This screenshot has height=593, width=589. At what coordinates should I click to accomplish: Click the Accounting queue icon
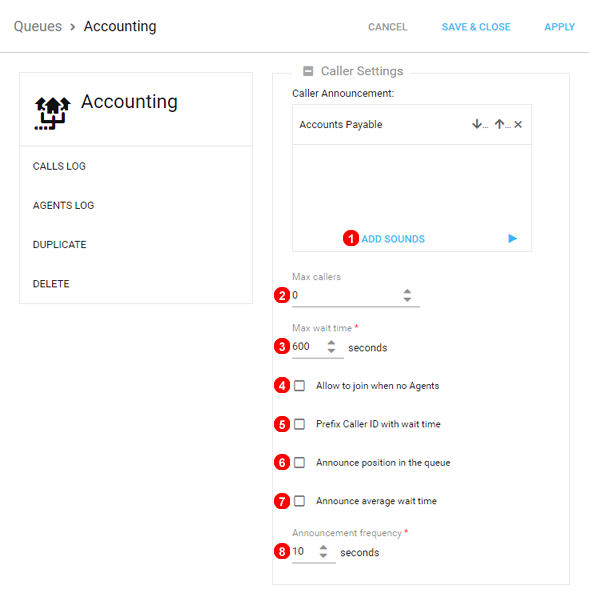(x=53, y=113)
